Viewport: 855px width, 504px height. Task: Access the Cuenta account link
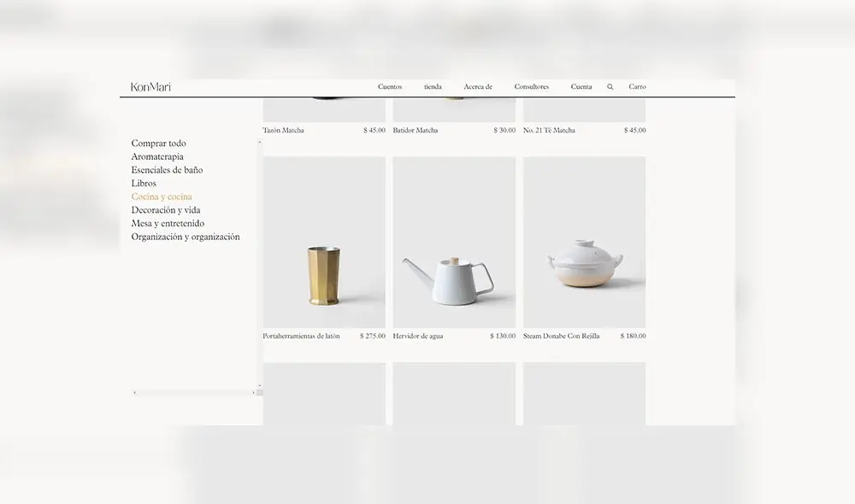coord(581,86)
